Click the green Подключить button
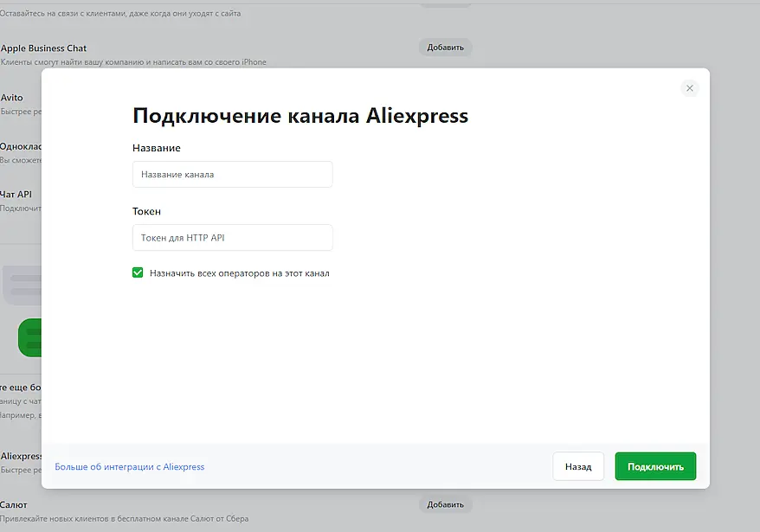Screen dimensions: 760x532 click(655, 466)
